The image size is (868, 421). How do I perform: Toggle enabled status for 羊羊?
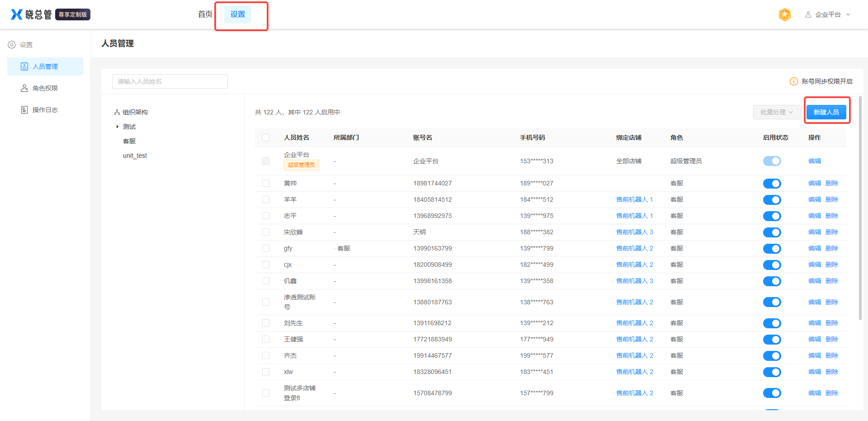pyautogui.click(x=772, y=200)
